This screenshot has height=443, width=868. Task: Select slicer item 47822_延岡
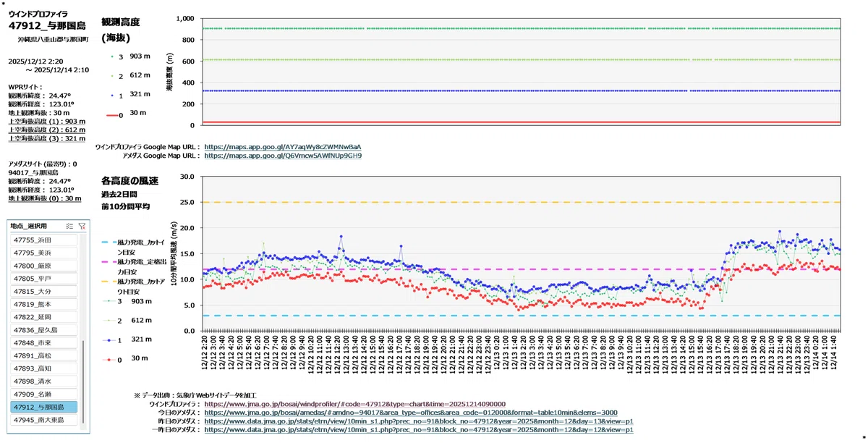coord(45,317)
